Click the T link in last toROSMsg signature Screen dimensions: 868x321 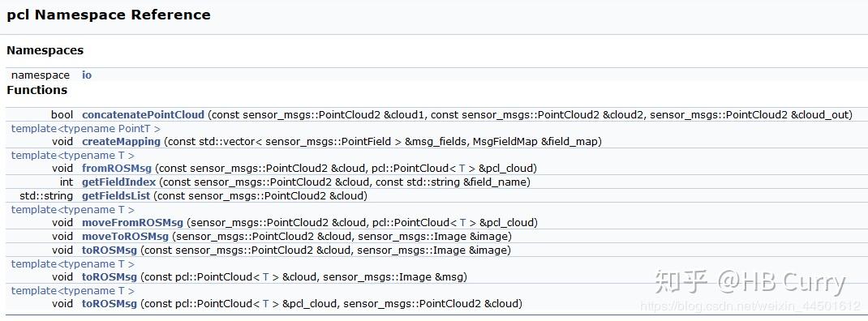click(266, 304)
